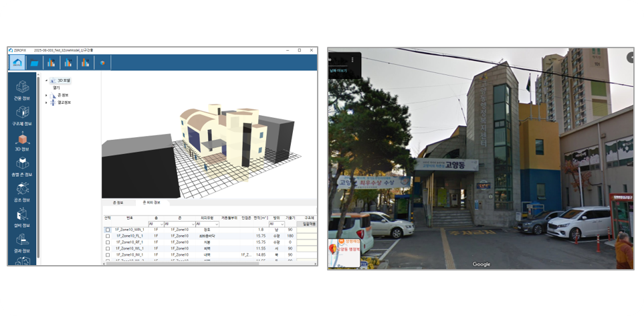Click the first bar chart toolbar icon
Image resolution: width=644 pixels, height=316 pixels.
pyautogui.click(x=51, y=63)
